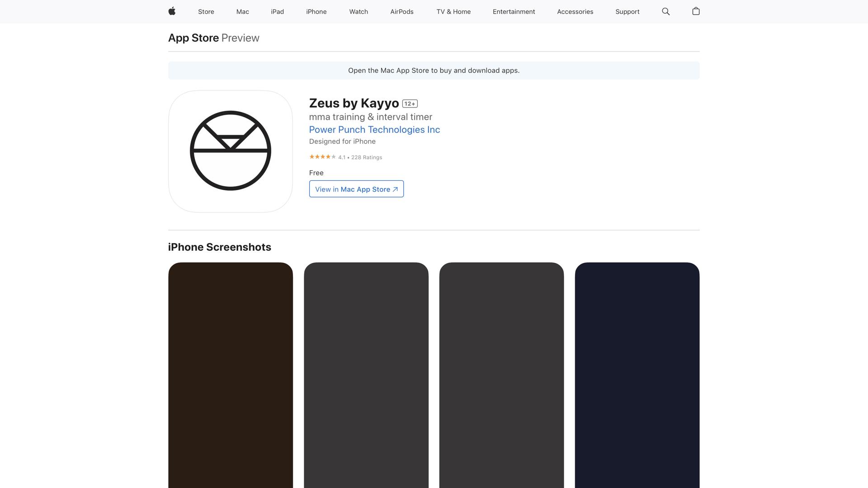Open the Store menu item
Screen dimensions: 868x488
coord(206,12)
